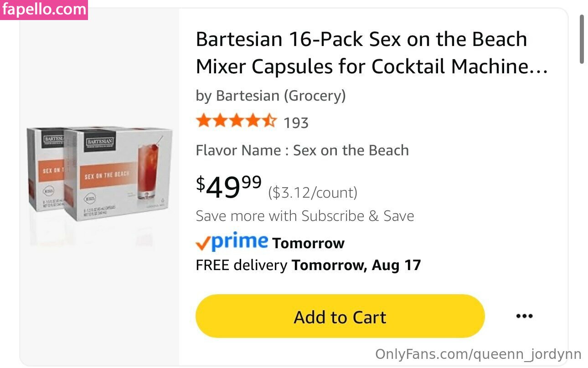Viewport: 588px width, 368px height.
Task: Click the orange star rating
Action: coord(236,122)
